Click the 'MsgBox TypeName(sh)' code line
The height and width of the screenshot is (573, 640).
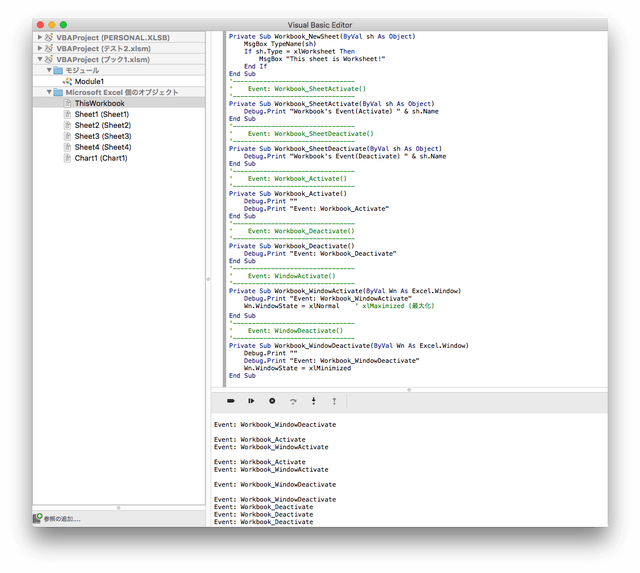(x=280, y=44)
